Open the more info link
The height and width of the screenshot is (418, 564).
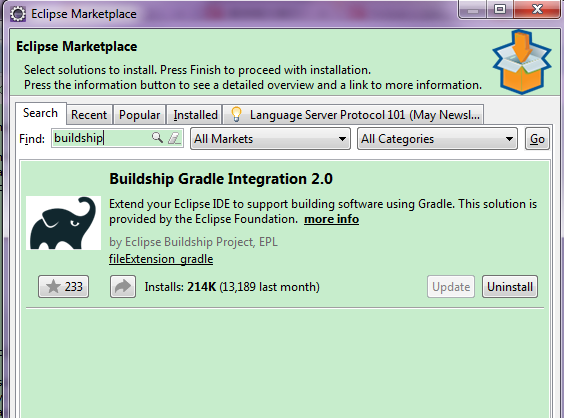(x=331, y=219)
